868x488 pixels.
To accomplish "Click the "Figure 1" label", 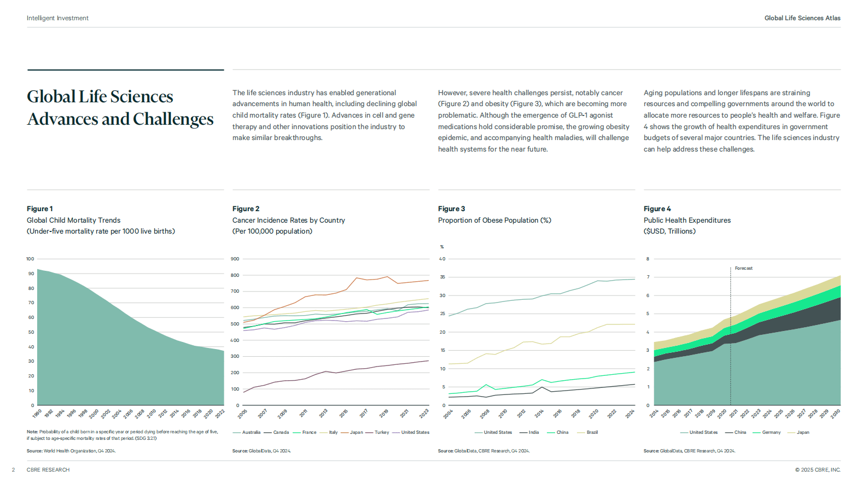I will (40, 209).
